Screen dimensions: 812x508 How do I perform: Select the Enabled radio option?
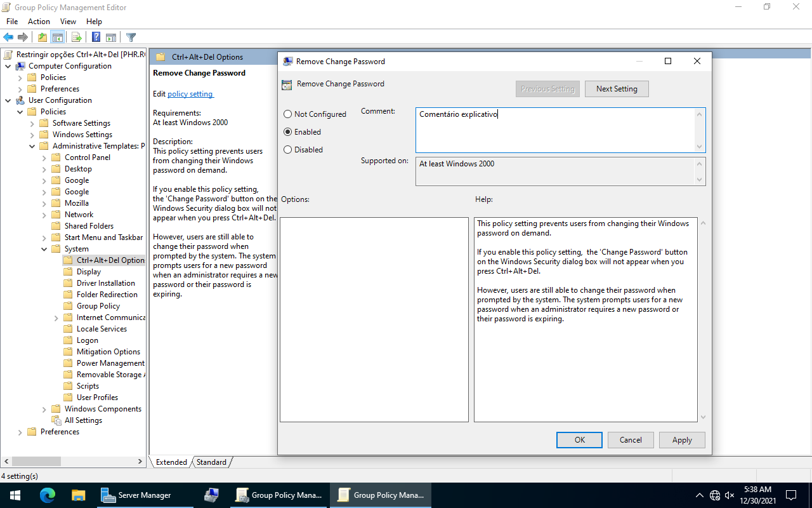[x=288, y=132]
